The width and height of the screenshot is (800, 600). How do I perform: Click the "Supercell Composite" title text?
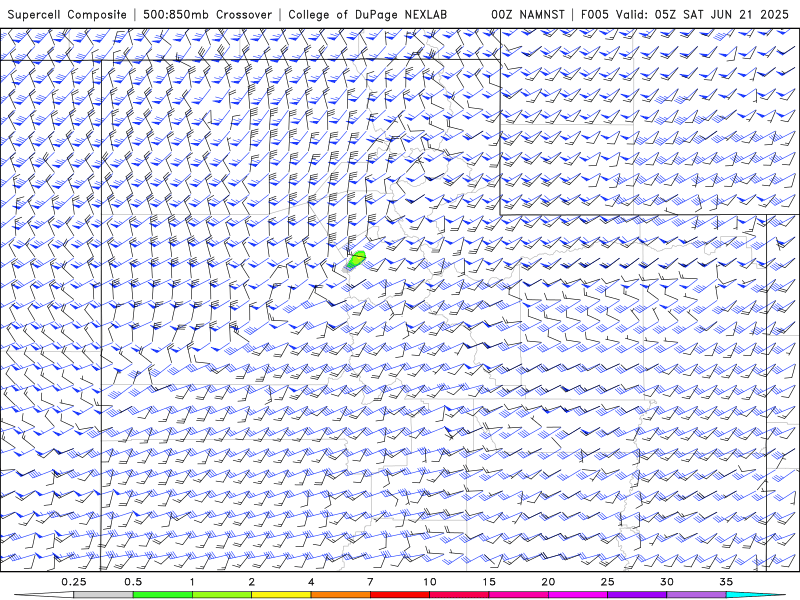coord(67,15)
